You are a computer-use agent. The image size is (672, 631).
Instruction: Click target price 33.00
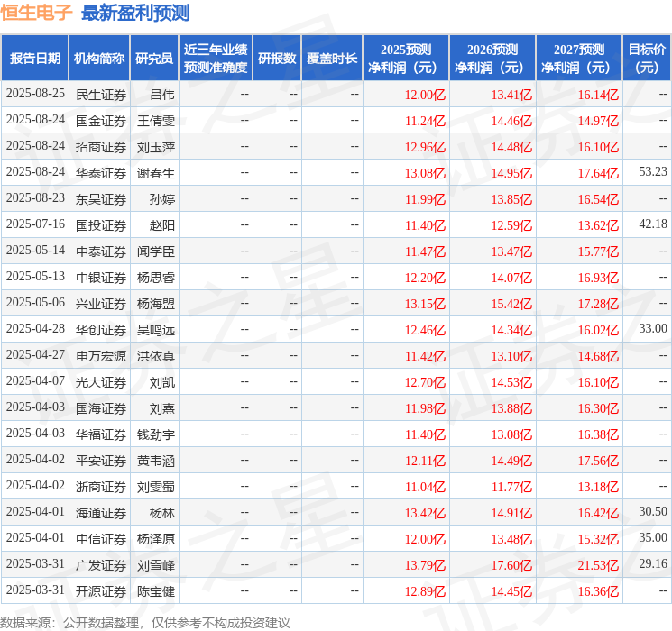[x=653, y=328]
